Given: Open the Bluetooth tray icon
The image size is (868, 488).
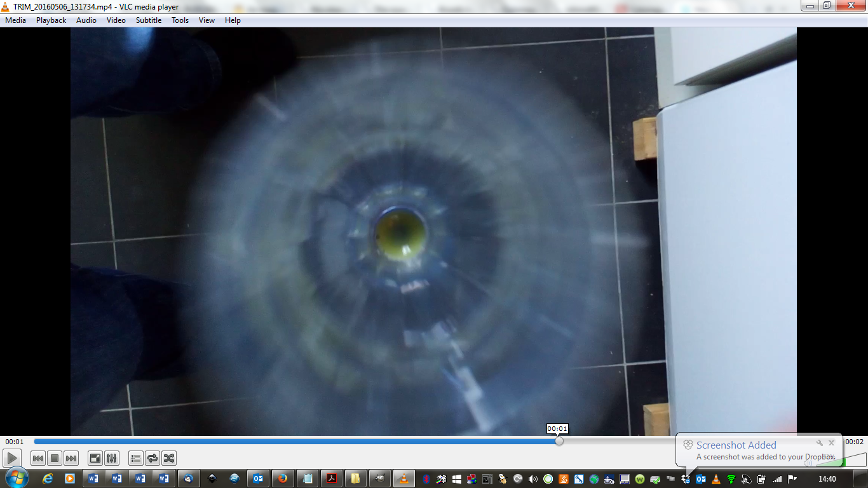Looking at the screenshot, I should click(426, 479).
